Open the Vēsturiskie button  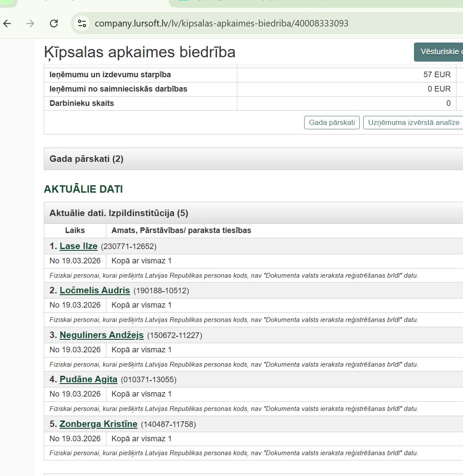point(439,52)
